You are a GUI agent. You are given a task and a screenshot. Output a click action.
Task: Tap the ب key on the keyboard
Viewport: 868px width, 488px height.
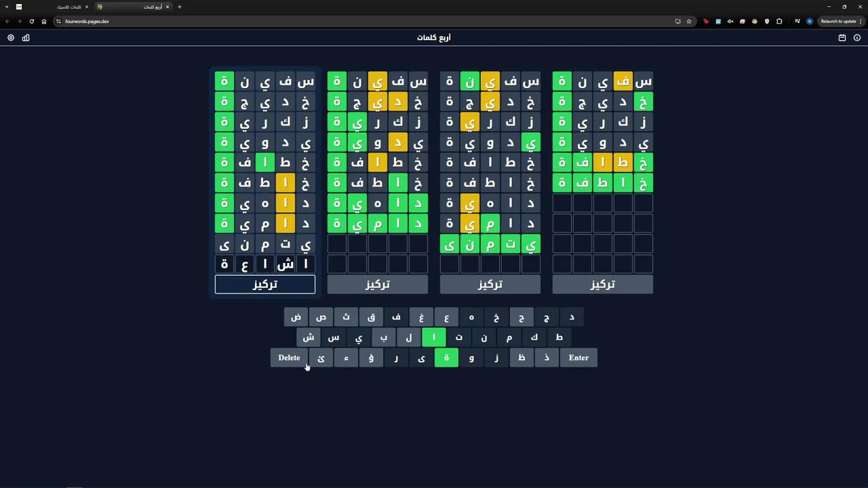384,338
